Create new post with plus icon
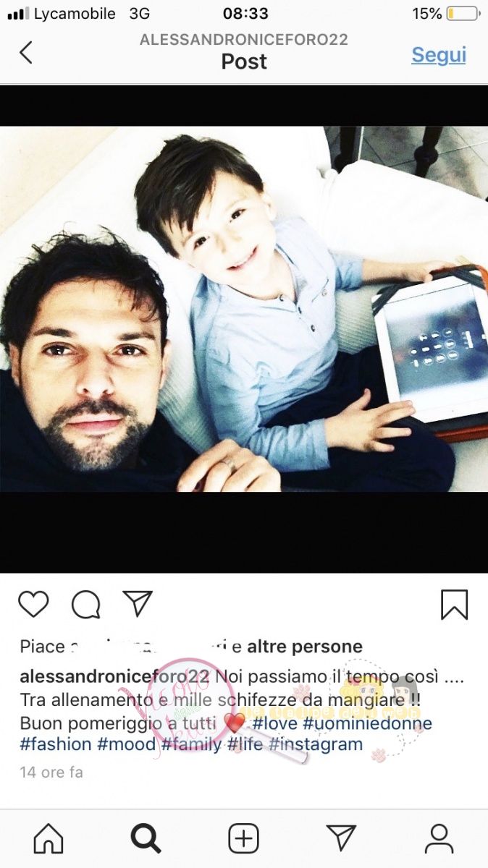Image resolution: width=488 pixels, height=868 pixels. (244, 838)
